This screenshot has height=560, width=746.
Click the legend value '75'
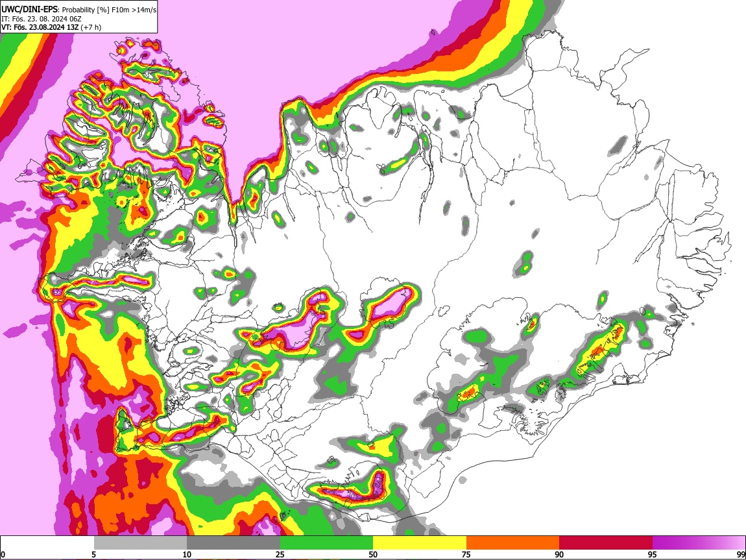click(466, 554)
